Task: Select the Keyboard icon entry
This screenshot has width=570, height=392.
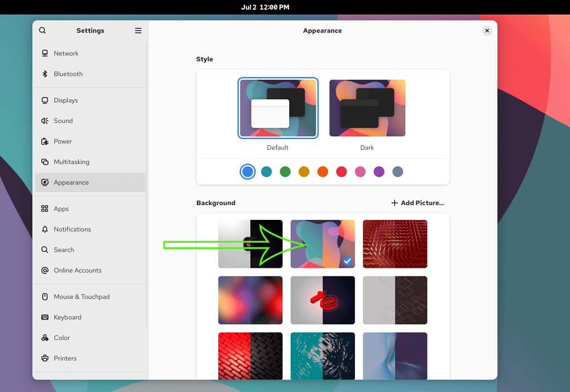Action: [44, 317]
